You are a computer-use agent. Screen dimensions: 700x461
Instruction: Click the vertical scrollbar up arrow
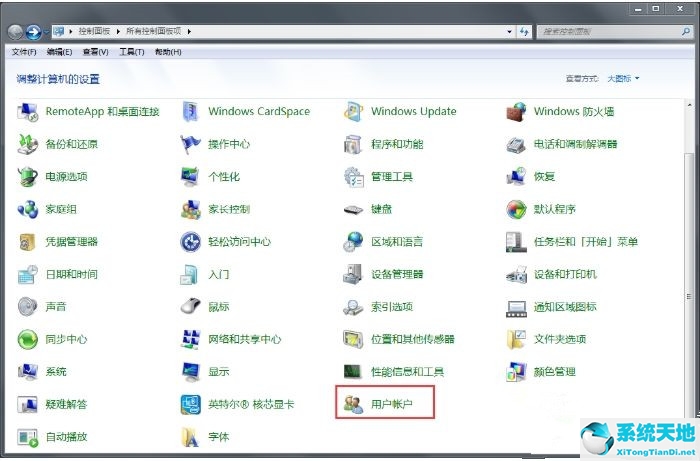tap(689, 104)
